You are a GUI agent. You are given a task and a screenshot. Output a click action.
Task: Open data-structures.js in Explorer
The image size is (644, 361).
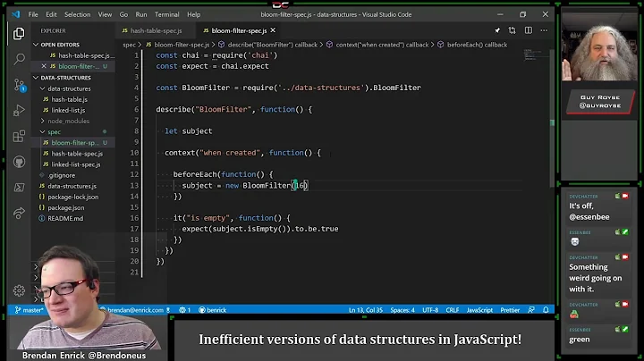(73, 186)
